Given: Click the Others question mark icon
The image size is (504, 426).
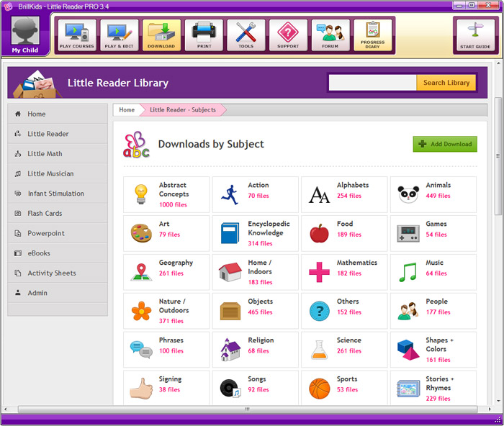Looking at the screenshot, I should pos(319,311).
